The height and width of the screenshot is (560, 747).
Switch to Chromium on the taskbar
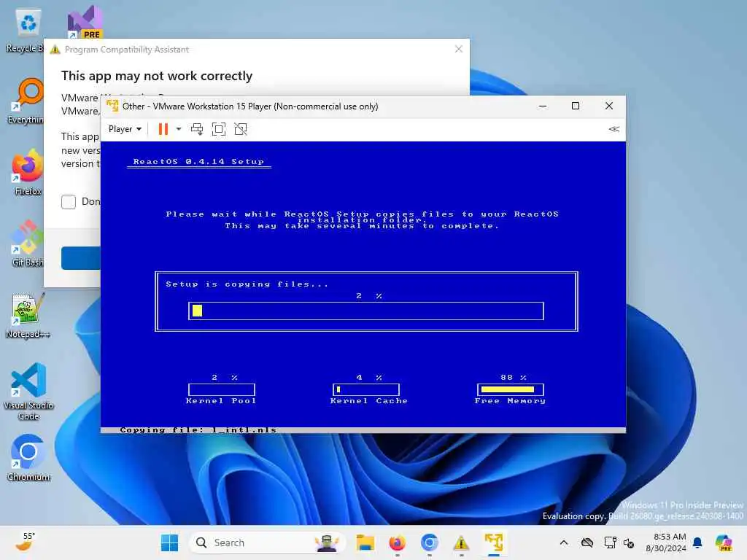429,542
